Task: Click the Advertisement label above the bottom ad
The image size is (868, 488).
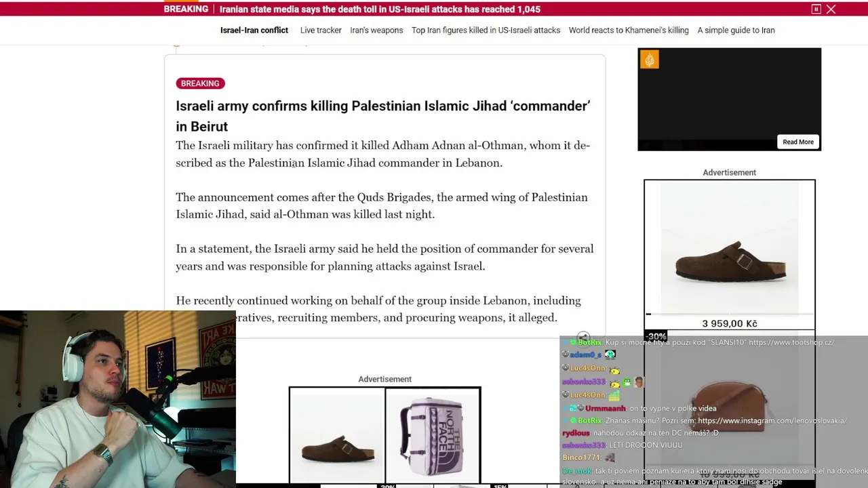Action: tap(384, 380)
